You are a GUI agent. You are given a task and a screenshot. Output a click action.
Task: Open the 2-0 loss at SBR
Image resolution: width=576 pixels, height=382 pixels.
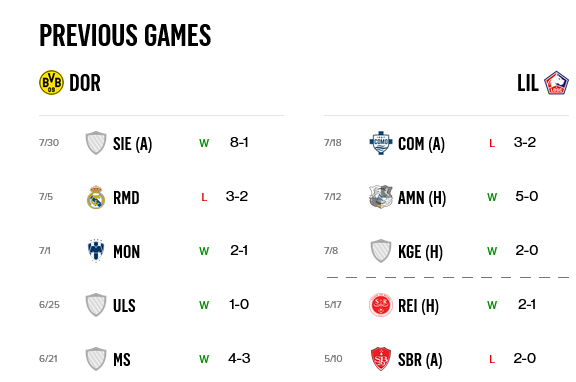(525, 358)
